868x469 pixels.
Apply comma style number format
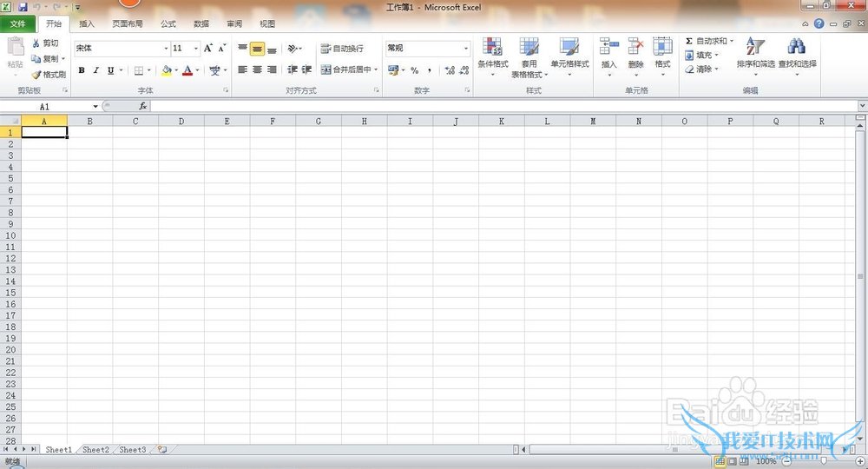[430, 70]
